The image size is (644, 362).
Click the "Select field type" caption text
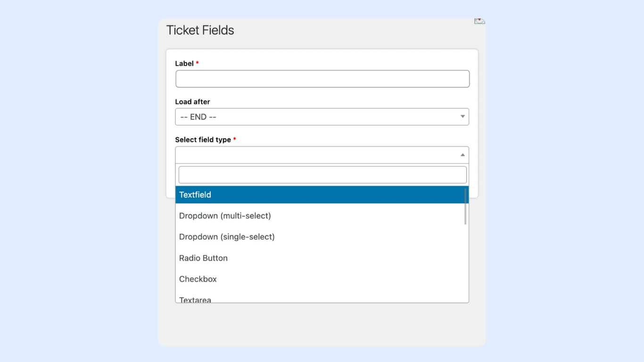coord(203,140)
